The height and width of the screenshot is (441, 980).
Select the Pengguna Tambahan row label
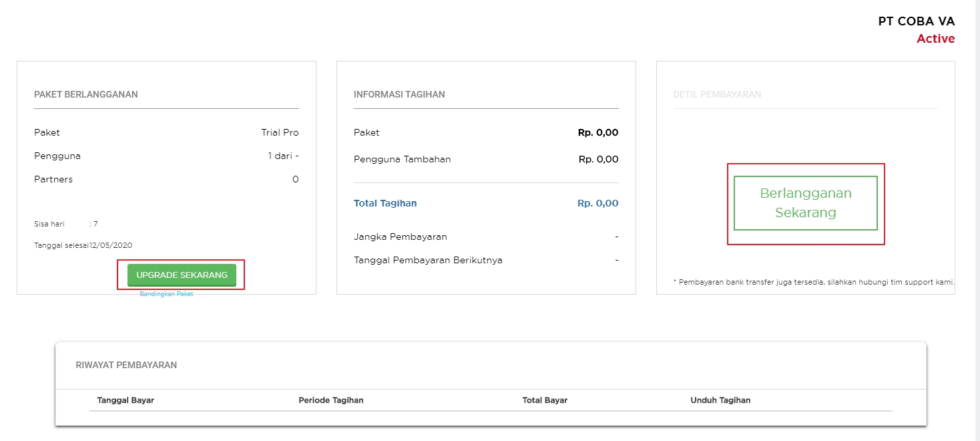tap(402, 159)
